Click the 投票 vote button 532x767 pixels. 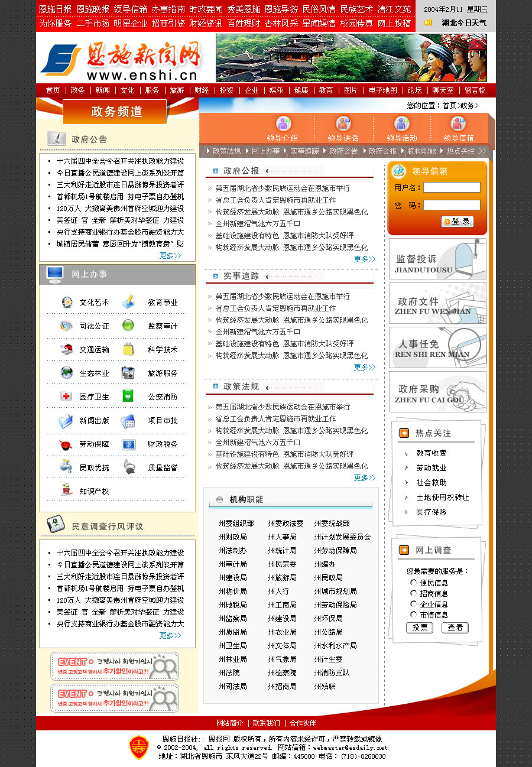pos(420,628)
